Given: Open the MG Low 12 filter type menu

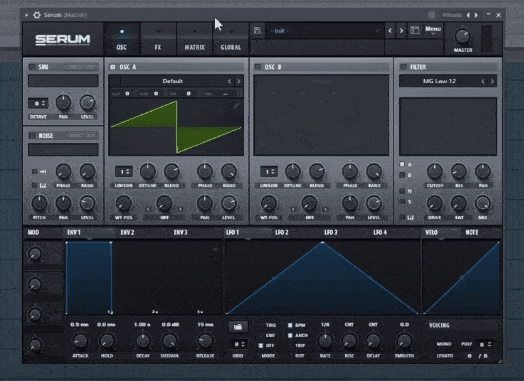Looking at the screenshot, I should 439,81.
